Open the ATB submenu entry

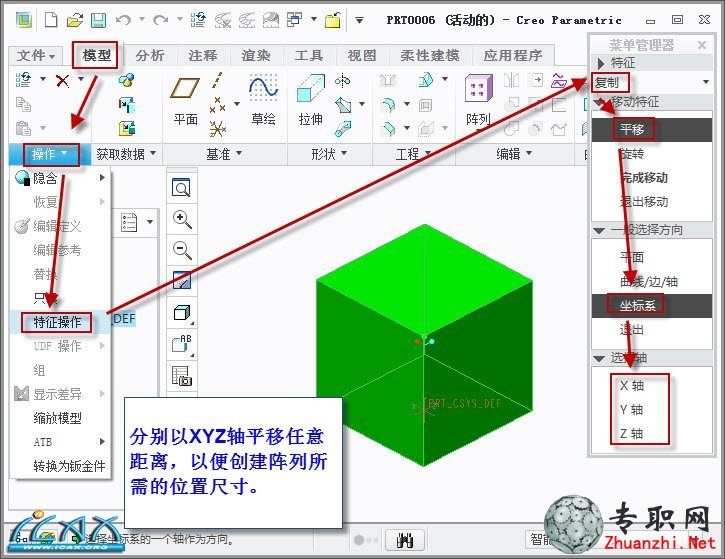(61, 442)
